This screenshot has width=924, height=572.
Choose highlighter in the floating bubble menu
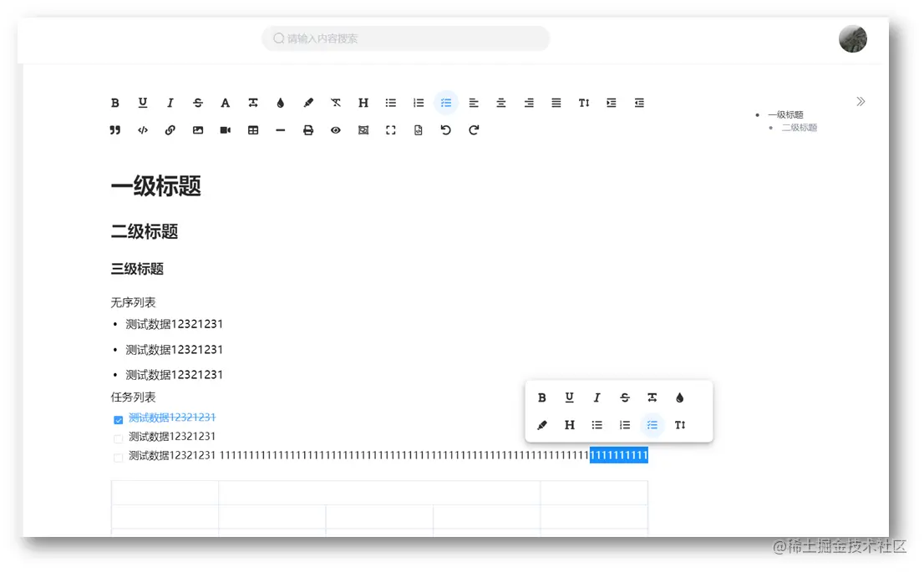541,425
